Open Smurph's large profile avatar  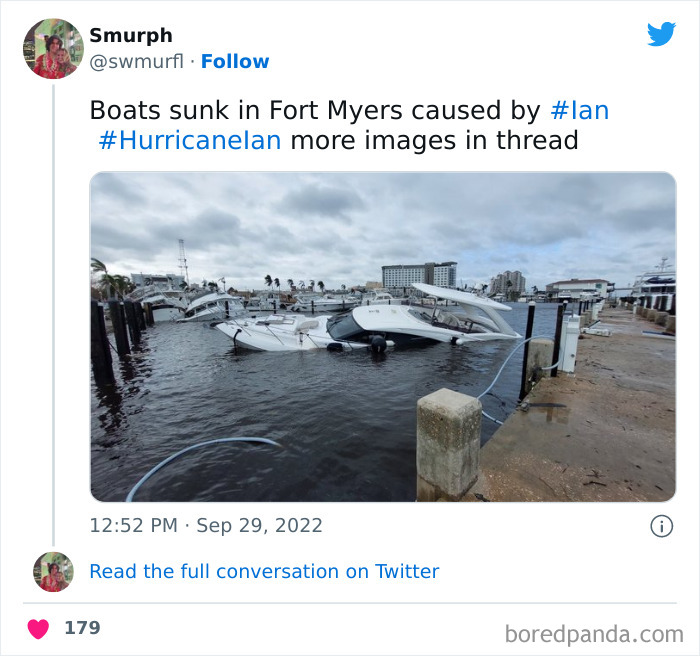coord(53,49)
